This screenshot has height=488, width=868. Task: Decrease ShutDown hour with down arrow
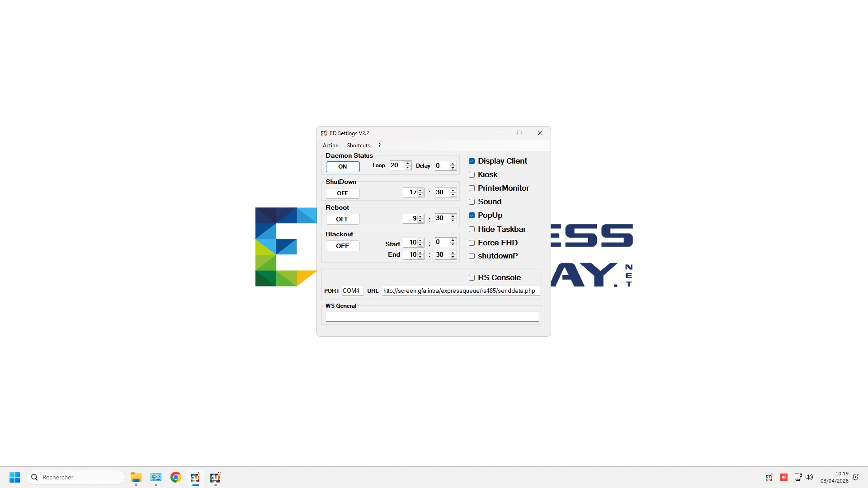(x=420, y=195)
